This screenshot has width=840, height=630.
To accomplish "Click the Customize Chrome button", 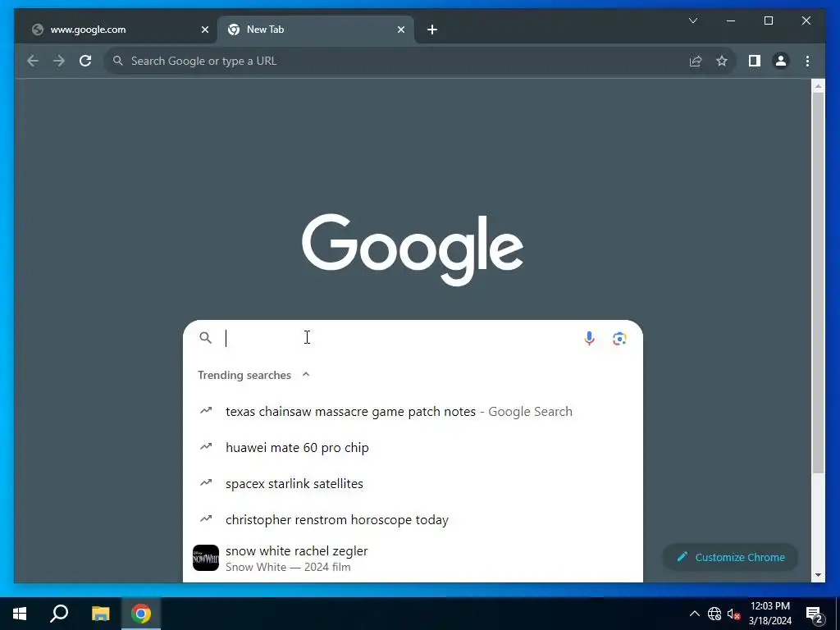I will [730, 557].
